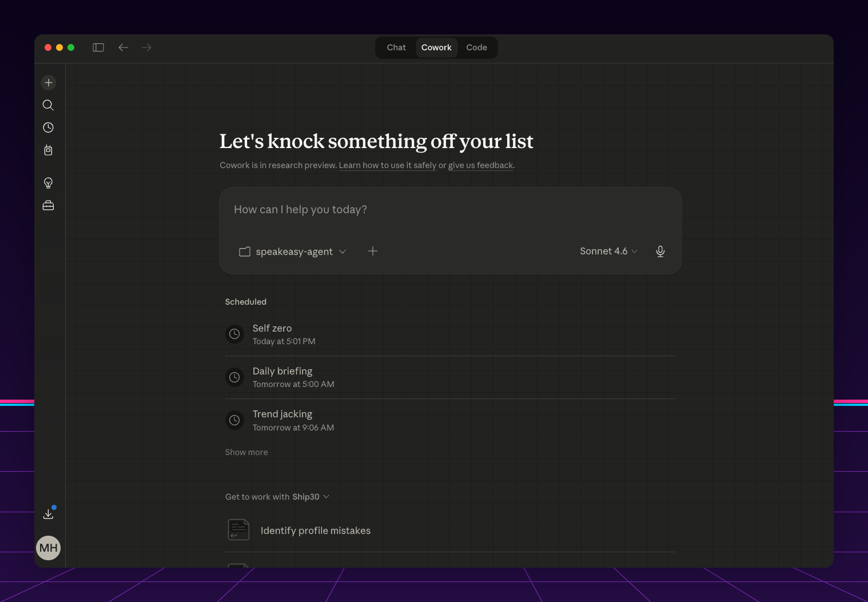Open the toolbox briefcase icon in sidebar
Viewport: 868px width, 602px height.
(x=49, y=205)
